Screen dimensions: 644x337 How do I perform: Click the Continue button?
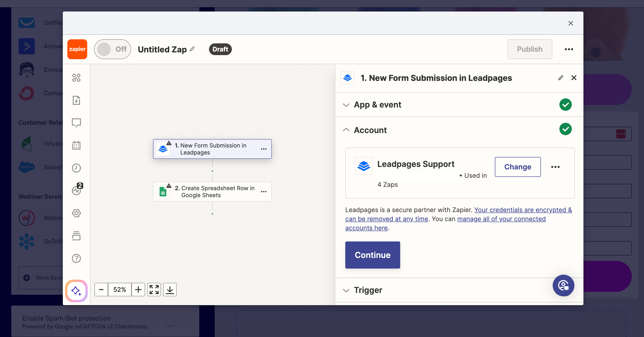(x=372, y=255)
